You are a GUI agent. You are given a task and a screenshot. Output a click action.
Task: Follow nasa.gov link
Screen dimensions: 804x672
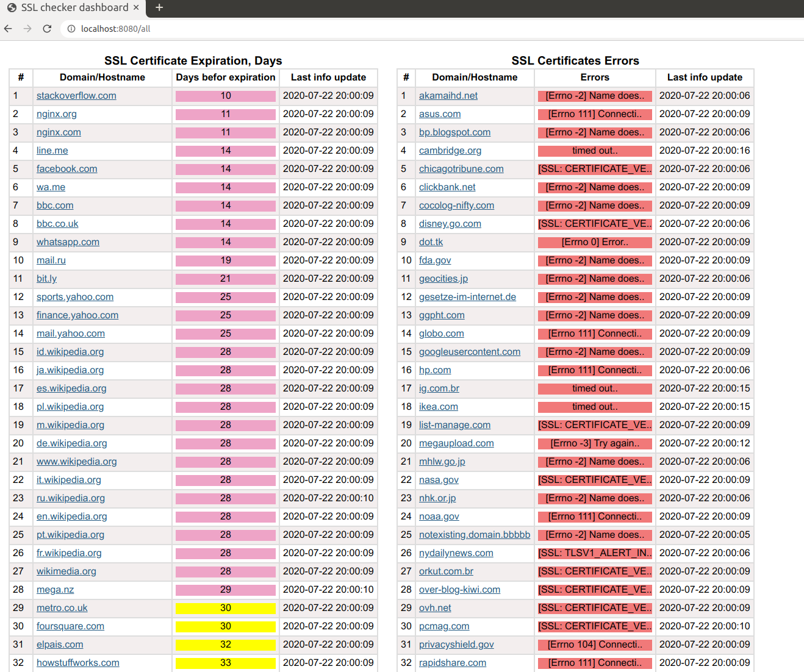pos(439,480)
